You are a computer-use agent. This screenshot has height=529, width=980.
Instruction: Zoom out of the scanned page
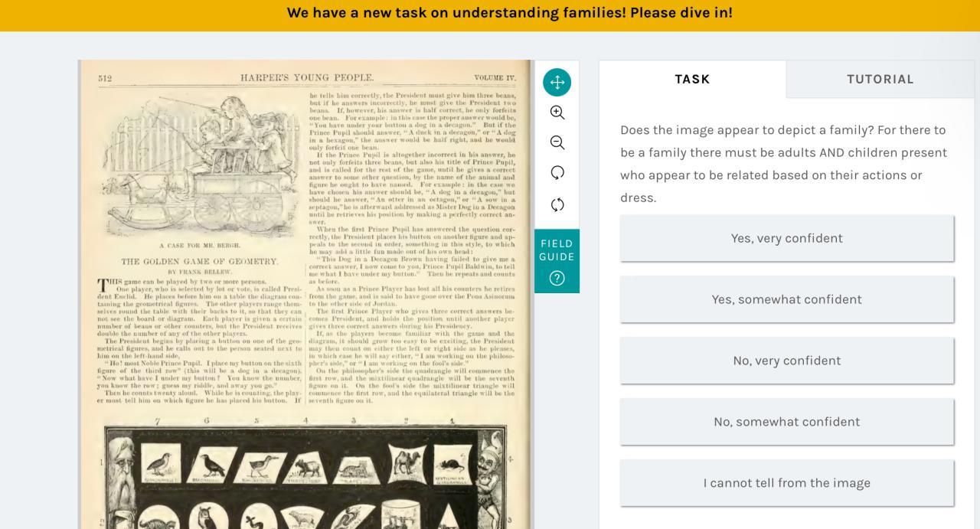(x=557, y=143)
